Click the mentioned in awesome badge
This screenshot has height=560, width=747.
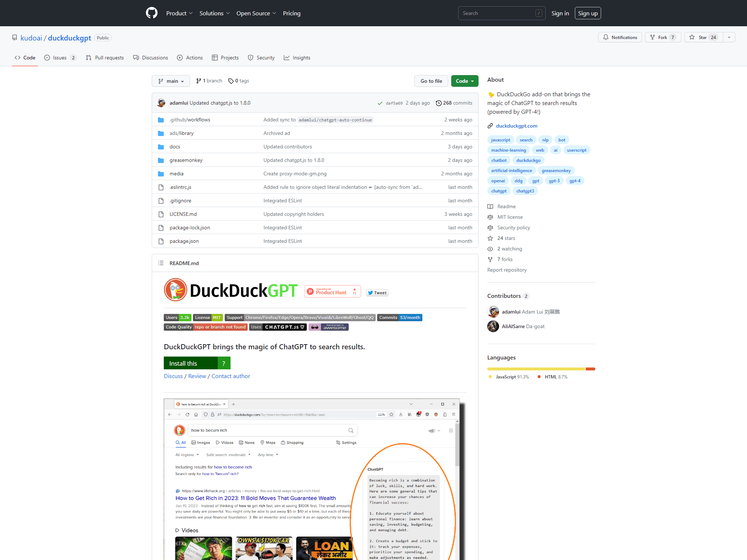[x=329, y=327]
